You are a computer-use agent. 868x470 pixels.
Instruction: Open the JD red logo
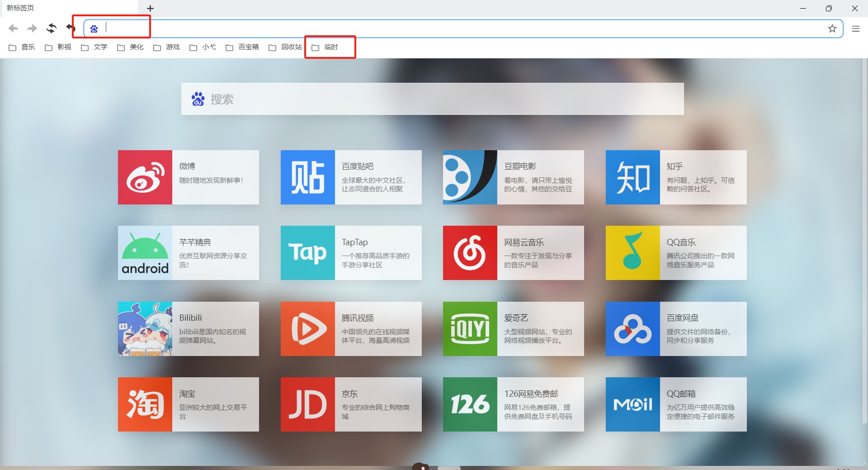pos(308,404)
